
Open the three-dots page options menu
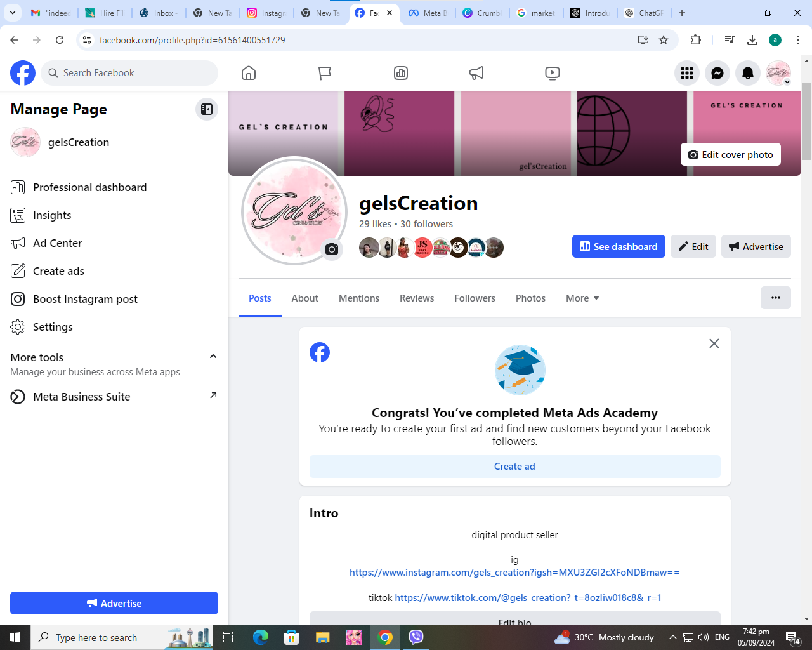tap(776, 298)
